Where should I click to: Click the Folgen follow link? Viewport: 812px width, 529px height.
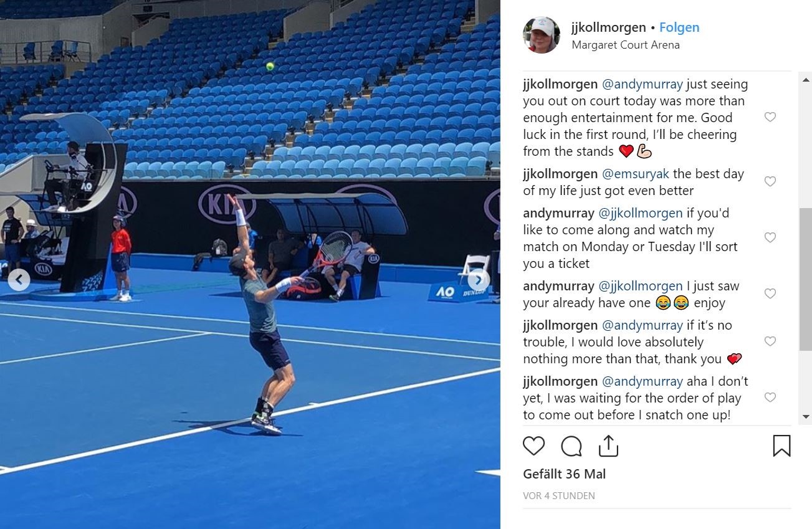tap(679, 27)
